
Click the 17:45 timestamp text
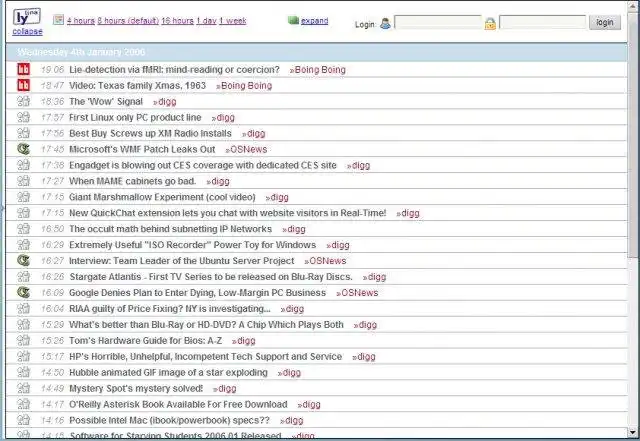coord(53,149)
